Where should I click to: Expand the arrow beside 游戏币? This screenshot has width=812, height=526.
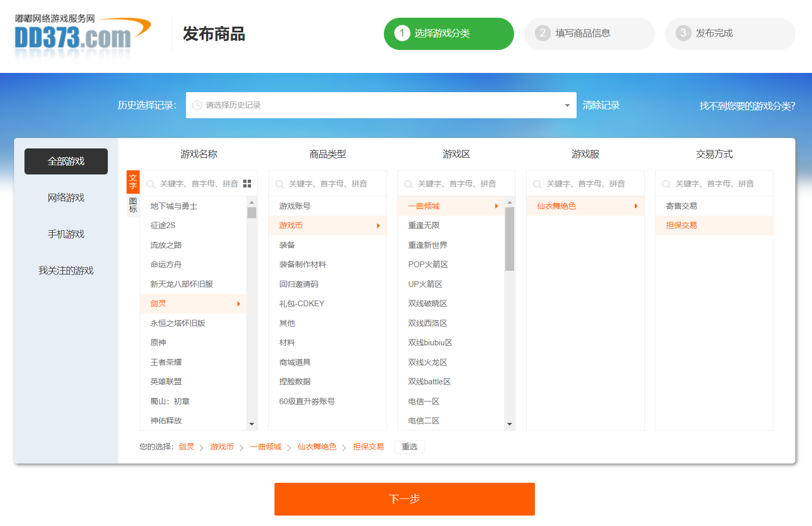coord(378,226)
